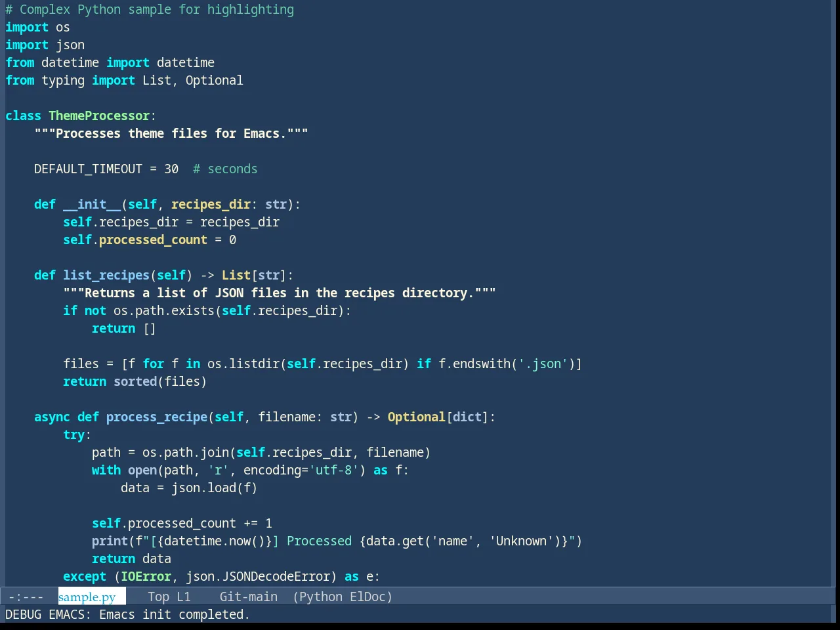Click the 'try:' keyword
Image resolution: width=840 pixels, height=630 pixels.
click(77, 434)
